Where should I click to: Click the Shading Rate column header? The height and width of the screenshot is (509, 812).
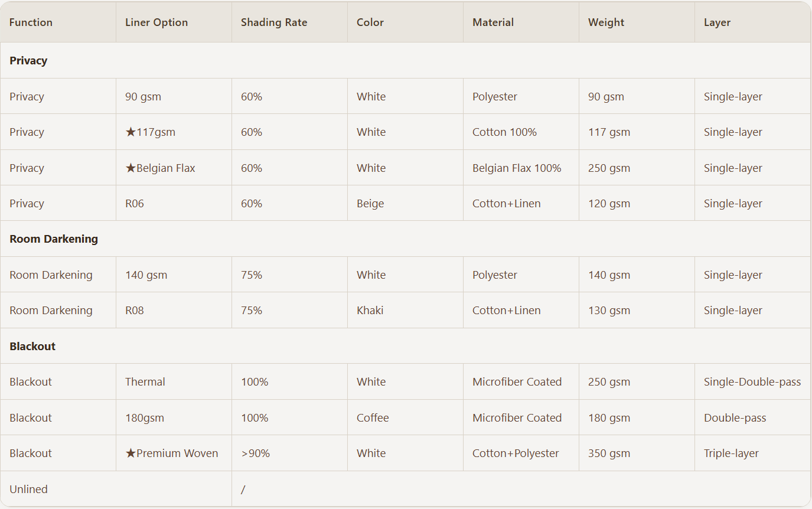click(289, 22)
